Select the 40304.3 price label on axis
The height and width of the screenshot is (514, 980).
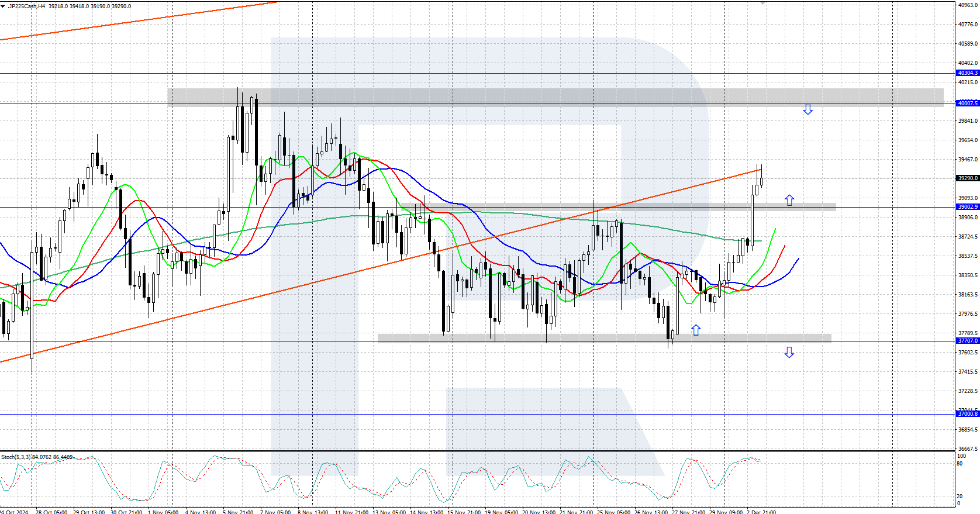point(967,73)
